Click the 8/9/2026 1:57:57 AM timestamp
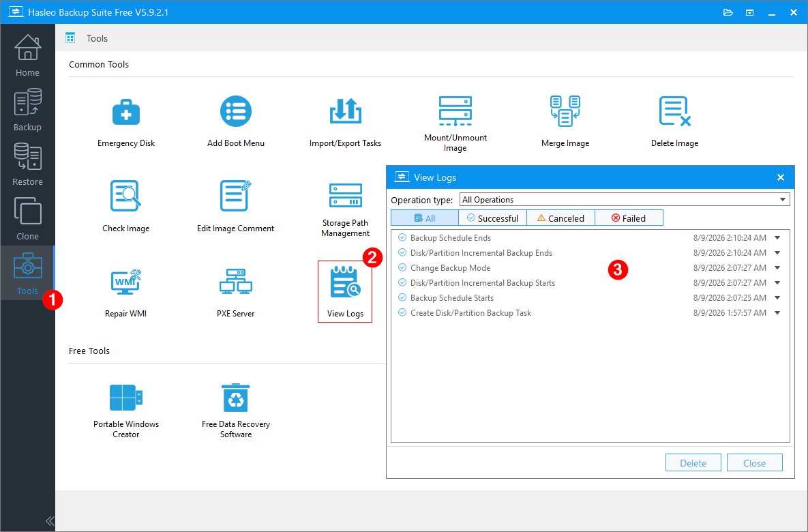The image size is (808, 532). tap(730, 313)
